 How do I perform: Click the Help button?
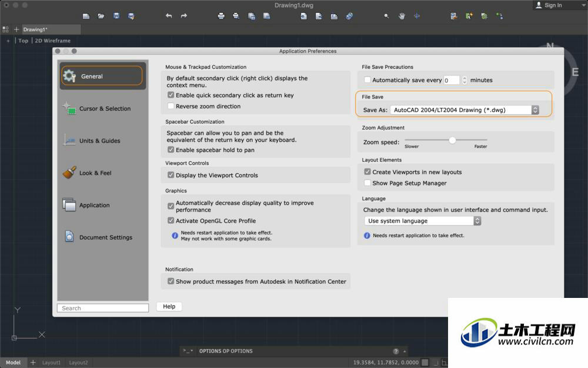point(169,306)
